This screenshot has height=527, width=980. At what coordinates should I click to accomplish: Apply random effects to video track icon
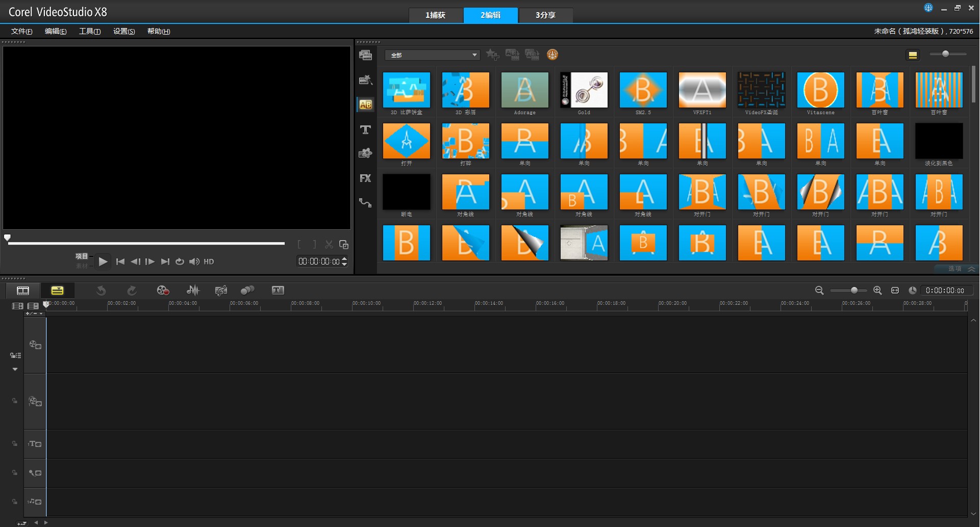532,55
